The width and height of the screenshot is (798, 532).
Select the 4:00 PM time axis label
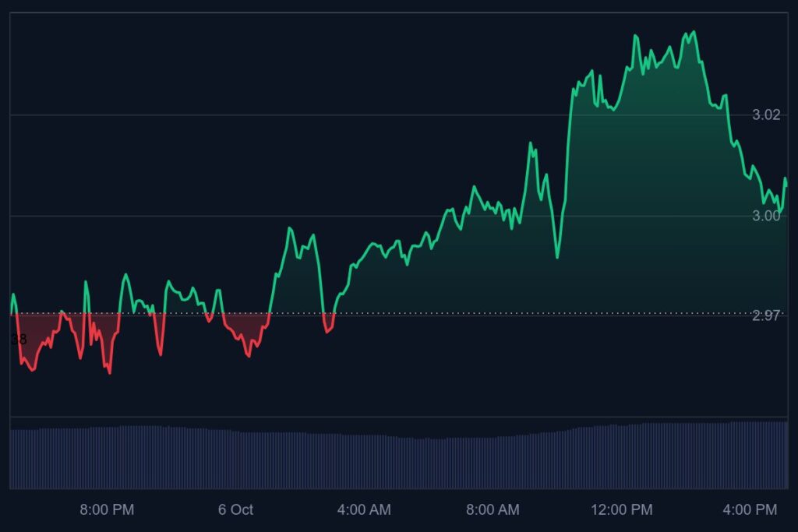coord(750,510)
